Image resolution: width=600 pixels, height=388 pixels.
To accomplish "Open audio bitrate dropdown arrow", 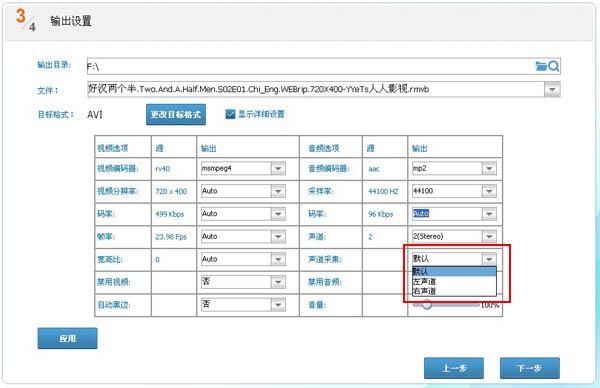I will pyautogui.click(x=489, y=214).
